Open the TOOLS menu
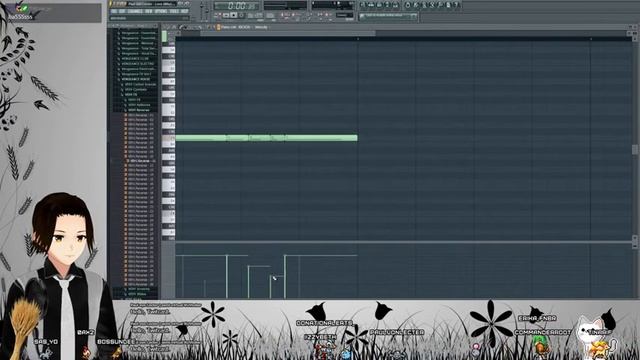This screenshot has height=360, width=640. tap(174, 11)
